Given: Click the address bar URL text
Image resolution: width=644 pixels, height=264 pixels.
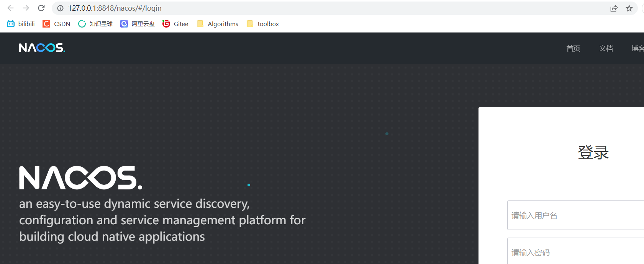Looking at the screenshot, I should point(115,8).
